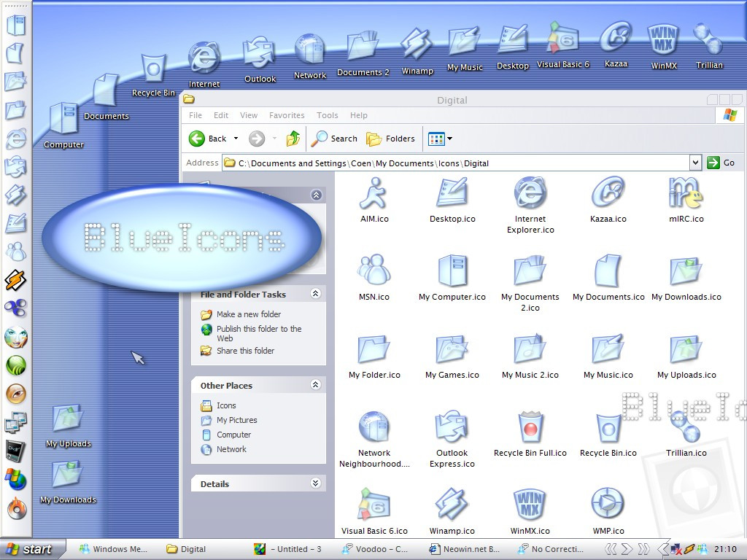The width and height of the screenshot is (747, 560).
Task: Open the Tools menu
Action: point(328,115)
